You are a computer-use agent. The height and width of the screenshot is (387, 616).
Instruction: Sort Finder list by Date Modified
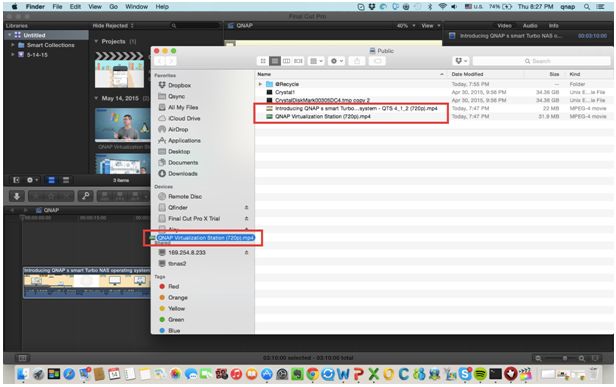pos(486,74)
